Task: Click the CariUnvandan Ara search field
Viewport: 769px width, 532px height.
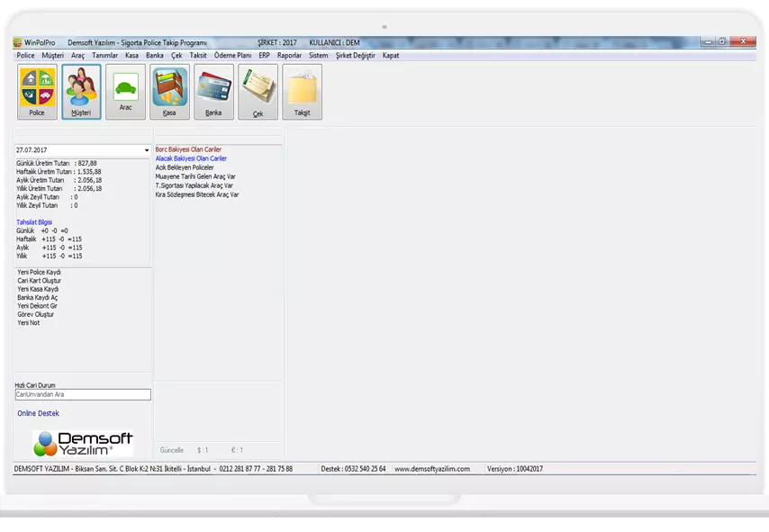Action: click(83, 394)
